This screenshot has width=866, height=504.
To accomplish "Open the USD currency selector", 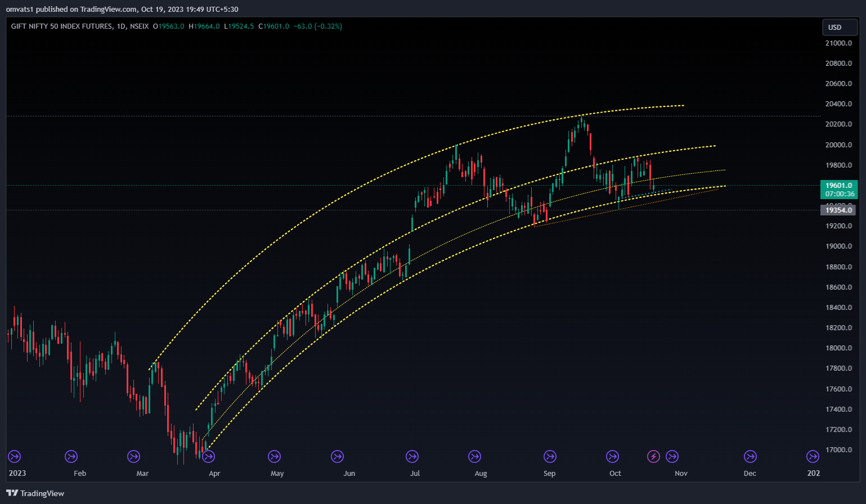I will [840, 27].
